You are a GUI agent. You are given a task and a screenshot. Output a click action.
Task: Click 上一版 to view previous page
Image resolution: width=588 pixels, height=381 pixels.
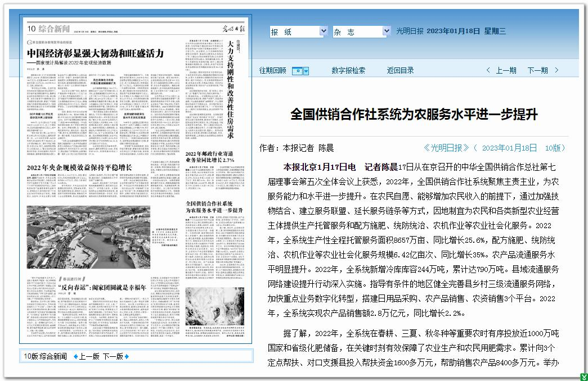[89, 356]
